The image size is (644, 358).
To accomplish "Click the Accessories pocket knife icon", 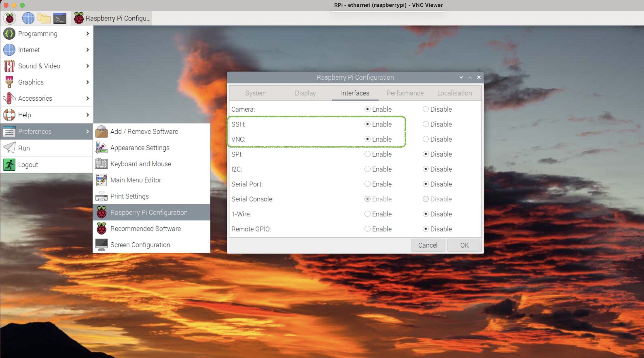I will (x=9, y=98).
